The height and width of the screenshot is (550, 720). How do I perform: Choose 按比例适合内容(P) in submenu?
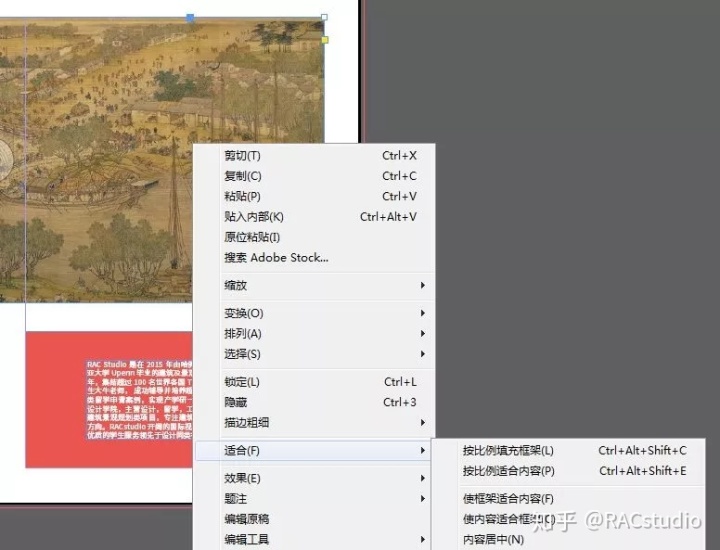click(x=568, y=471)
